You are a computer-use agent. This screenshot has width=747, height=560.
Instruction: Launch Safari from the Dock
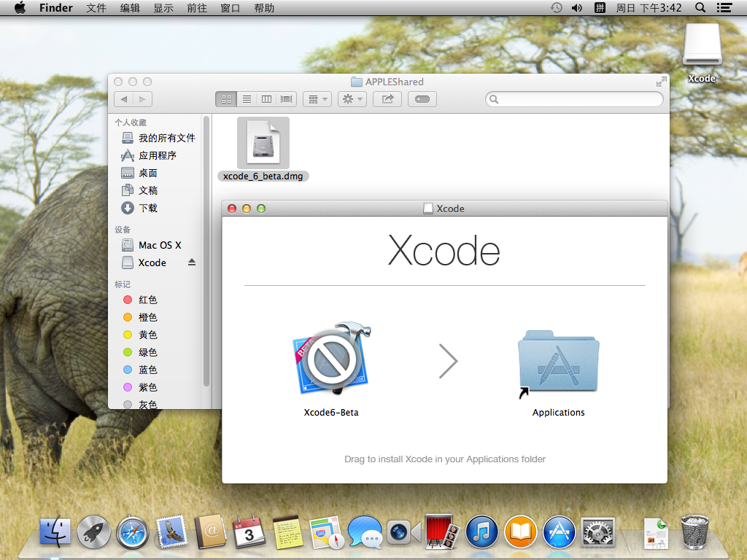click(133, 532)
